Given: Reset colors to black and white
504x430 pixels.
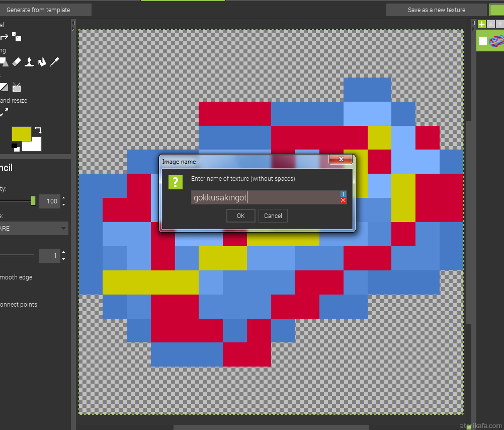Looking at the screenshot, I should pyautogui.click(x=15, y=146).
